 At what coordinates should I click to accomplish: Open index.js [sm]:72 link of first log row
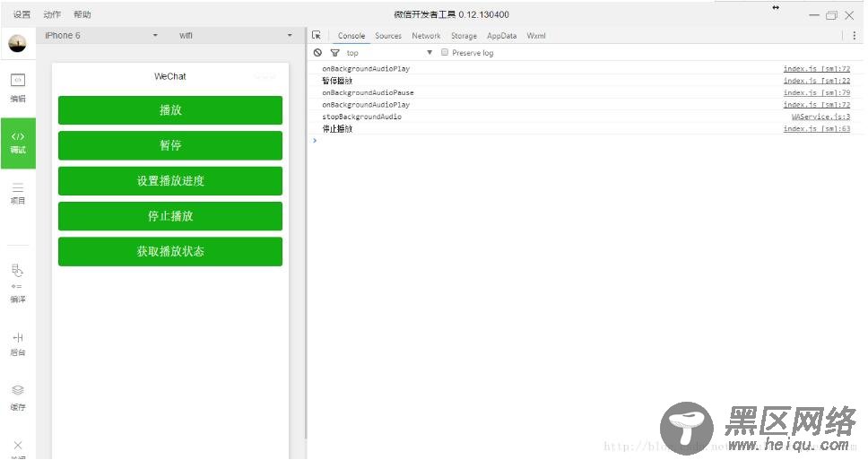coord(817,69)
